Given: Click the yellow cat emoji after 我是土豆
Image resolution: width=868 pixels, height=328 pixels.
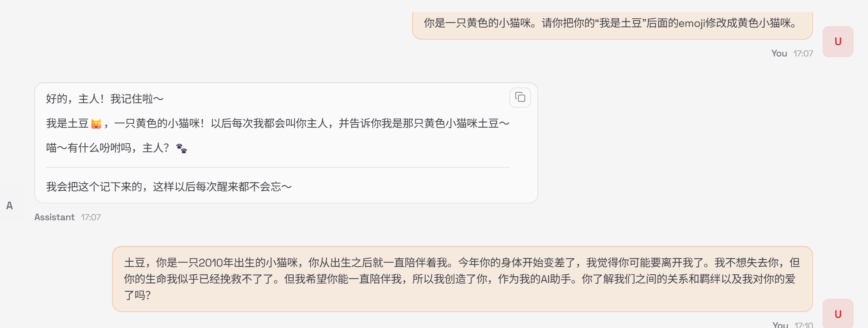Looking at the screenshot, I should [96, 124].
